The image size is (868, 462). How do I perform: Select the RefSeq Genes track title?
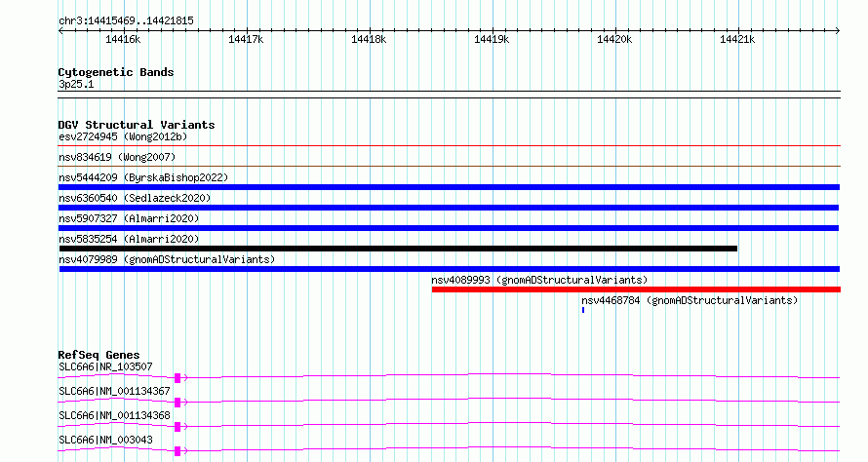(x=99, y=355)
